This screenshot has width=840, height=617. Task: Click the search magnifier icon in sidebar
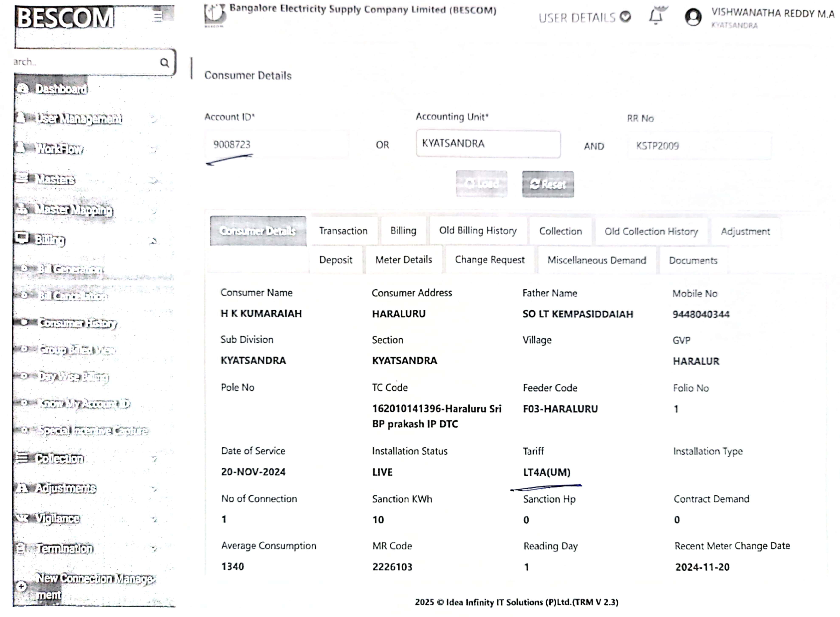(164, 62)
